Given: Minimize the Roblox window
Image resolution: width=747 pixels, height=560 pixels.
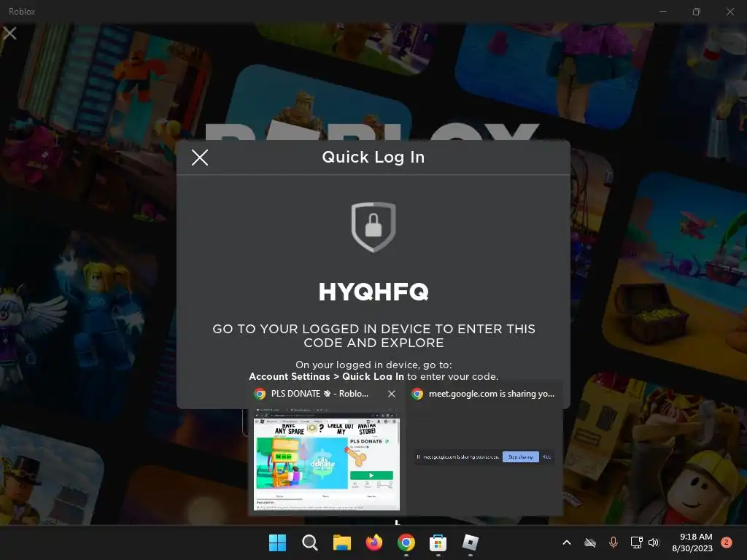Looking at the screenshot, I should pos(662,12).
